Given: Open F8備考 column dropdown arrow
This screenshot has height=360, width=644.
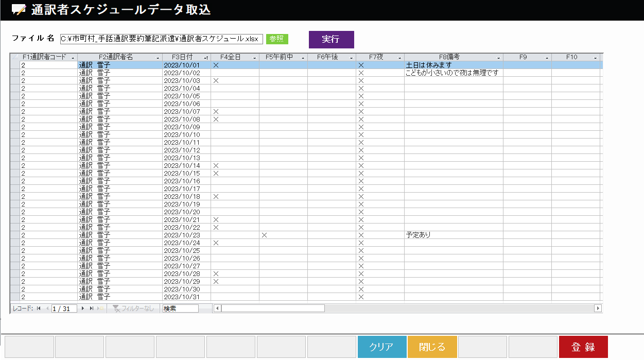Looking at the screenshot, I should tap(498, 58).
